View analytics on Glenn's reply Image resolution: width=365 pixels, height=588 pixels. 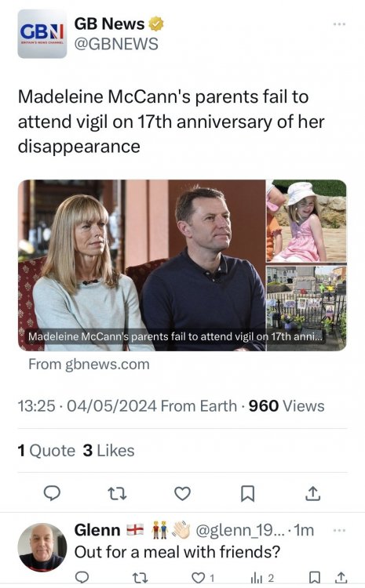tap(262, 578)
